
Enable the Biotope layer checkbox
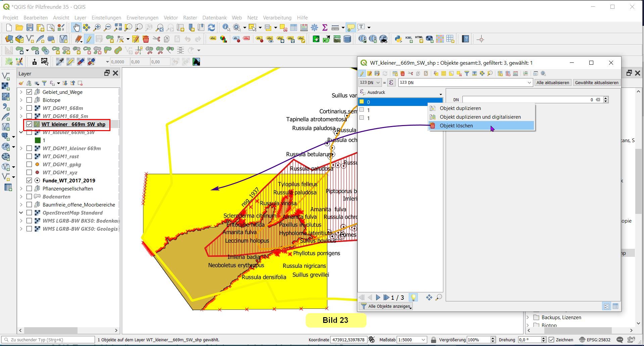point(29,100)
